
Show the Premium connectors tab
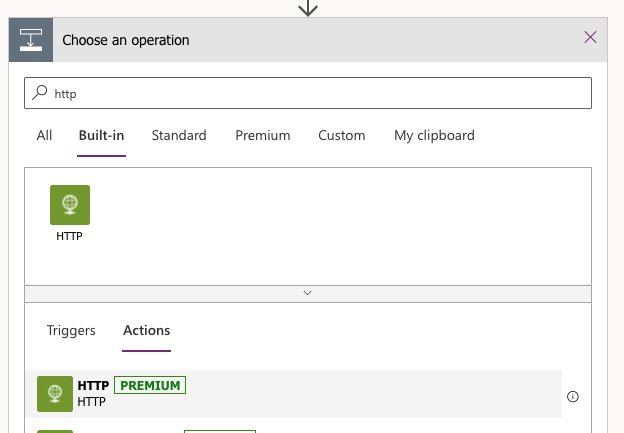tap(263, 135)
